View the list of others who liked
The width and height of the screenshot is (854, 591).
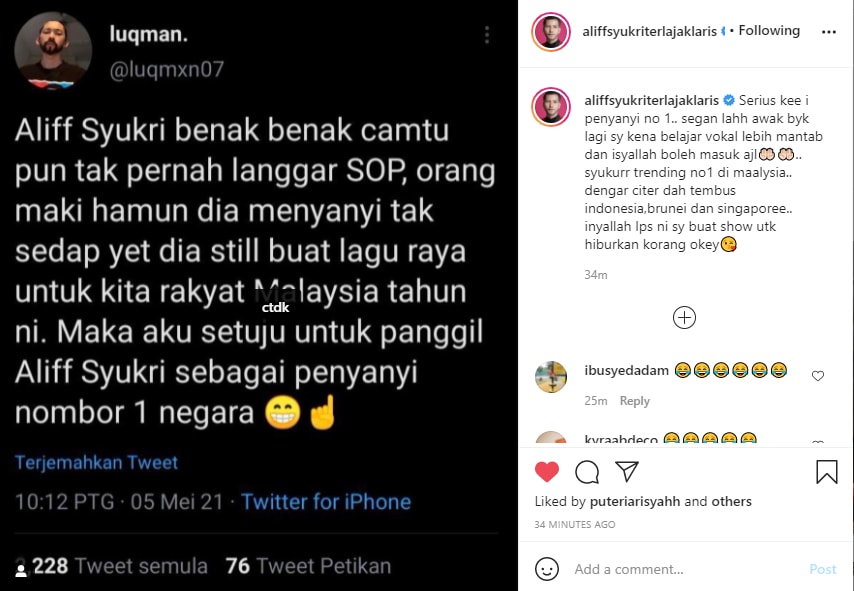tap(731, 501)
